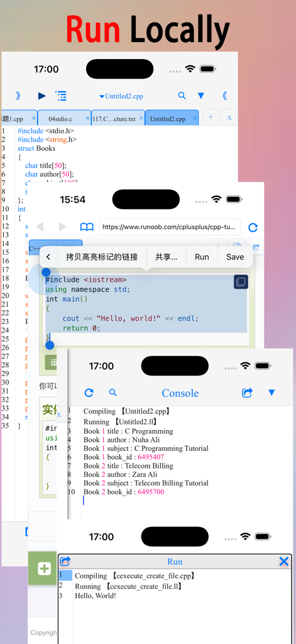Click book_id value 6495407
The height and width of the screenshot is (644, 296).
(151, 457)
